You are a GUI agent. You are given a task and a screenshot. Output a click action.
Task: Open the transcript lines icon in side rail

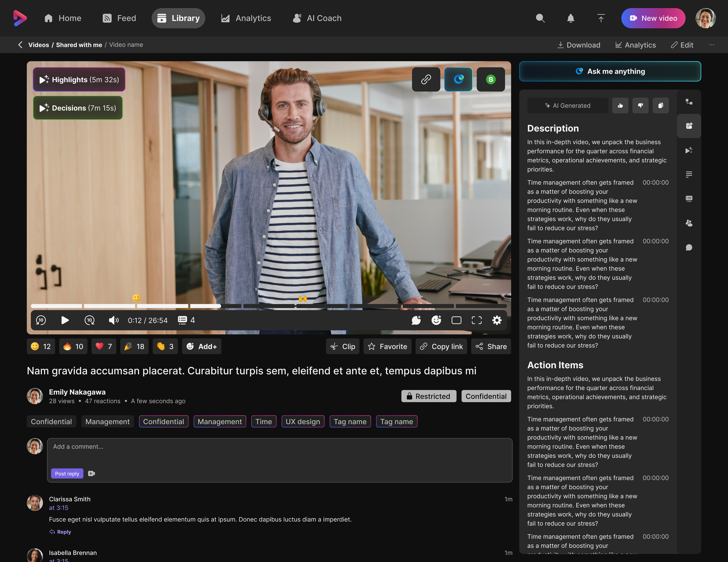click(x=689, y=174)
